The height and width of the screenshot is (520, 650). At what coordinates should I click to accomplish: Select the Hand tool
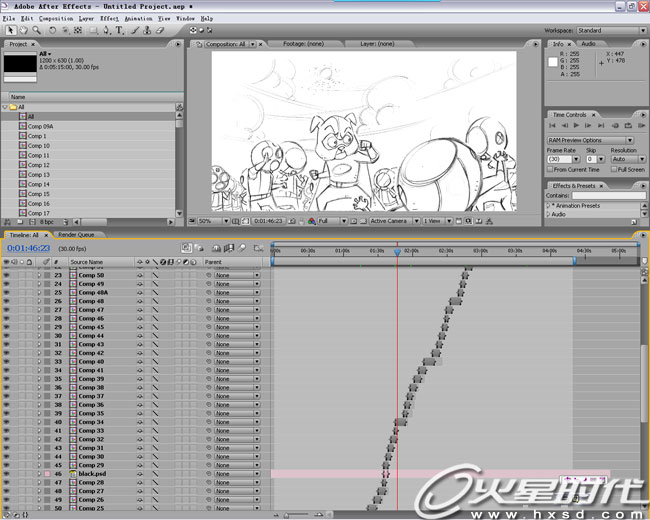[24, 30]
